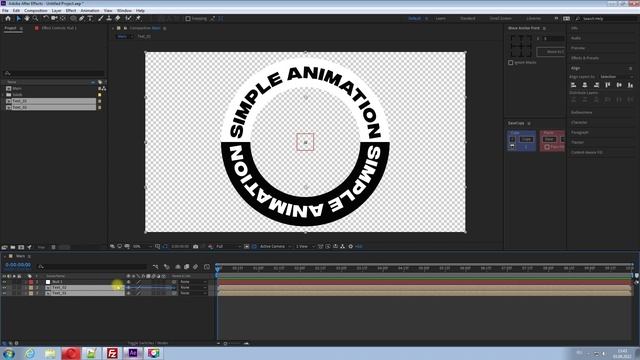Toggle shy switch on Null 1 layer
This screenshot has height=360, width=640.
pyautogui.click(x=129, y=282)
